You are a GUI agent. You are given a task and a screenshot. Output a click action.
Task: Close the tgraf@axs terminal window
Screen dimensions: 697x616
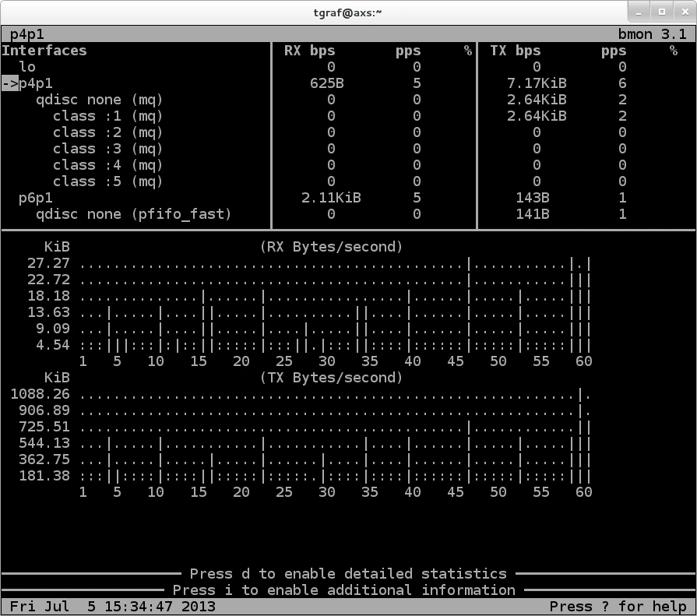coord(685,12)
